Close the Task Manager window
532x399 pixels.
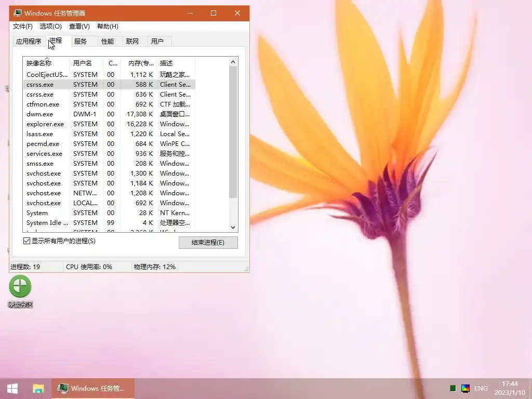click(237, 13)
